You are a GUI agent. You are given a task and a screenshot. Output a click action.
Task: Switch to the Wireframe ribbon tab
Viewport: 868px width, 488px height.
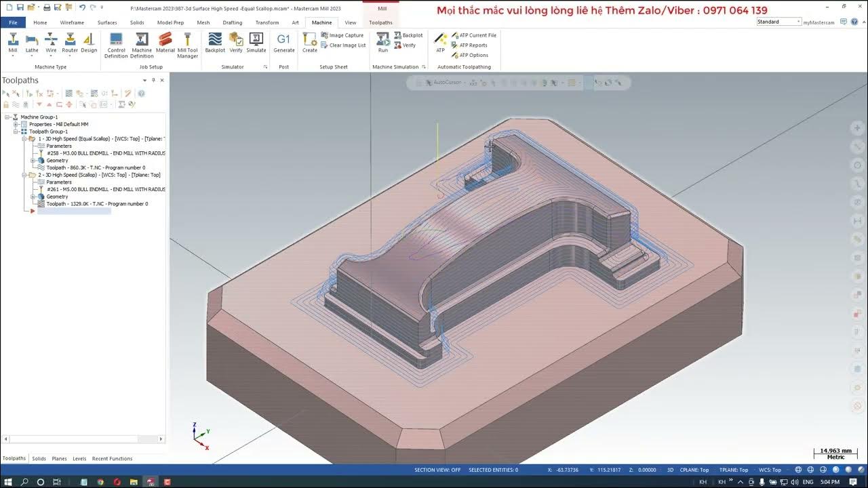(72, 22)
